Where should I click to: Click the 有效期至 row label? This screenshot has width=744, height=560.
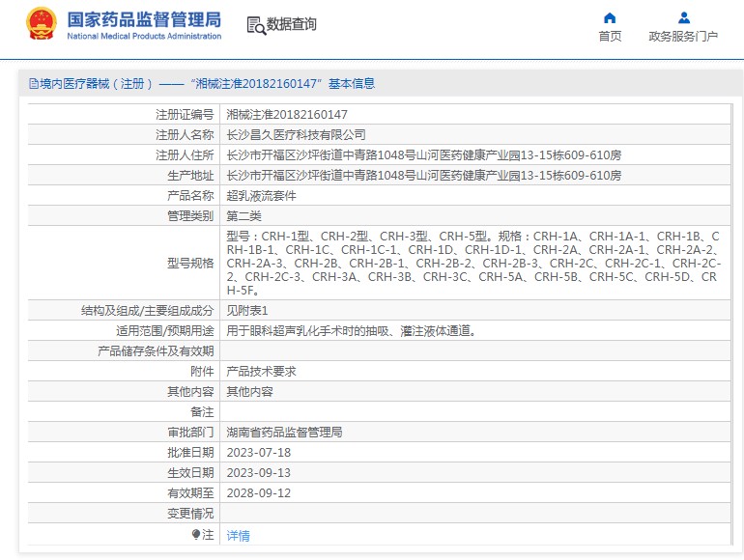190,493
